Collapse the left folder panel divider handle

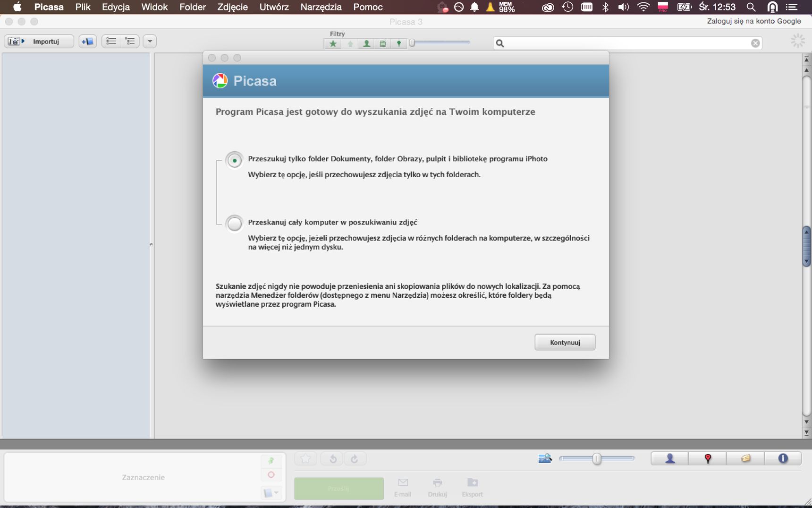point(151,245)
